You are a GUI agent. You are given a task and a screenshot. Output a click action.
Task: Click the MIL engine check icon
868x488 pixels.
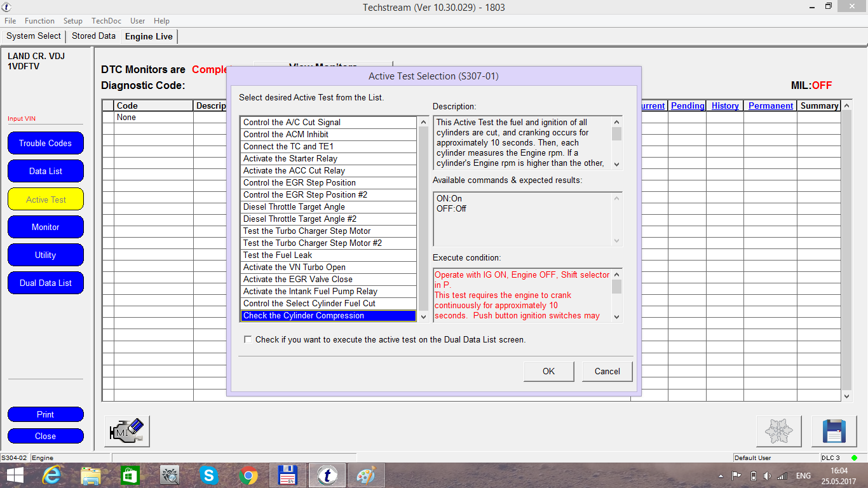click(x=127, y=431)
